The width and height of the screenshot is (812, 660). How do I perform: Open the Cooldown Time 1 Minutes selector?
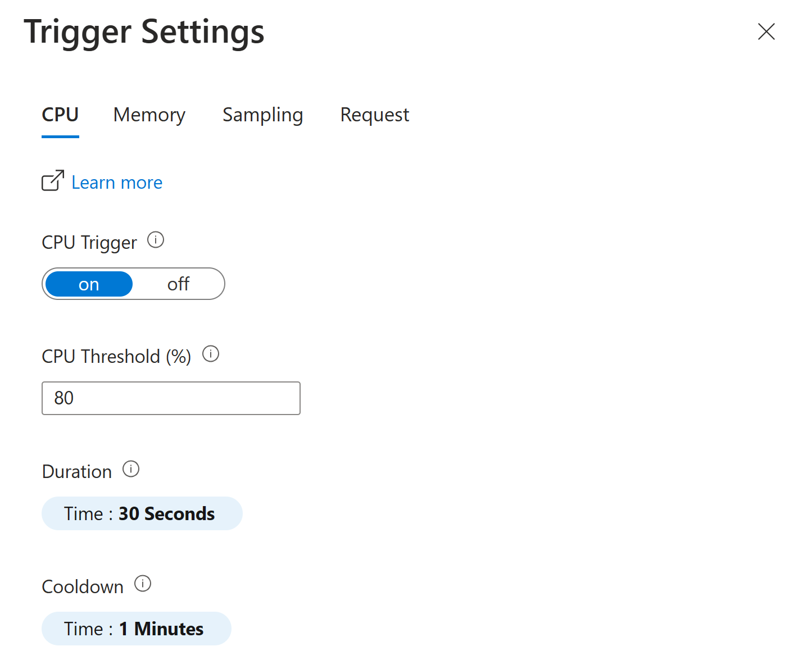[x=136, y=628]
